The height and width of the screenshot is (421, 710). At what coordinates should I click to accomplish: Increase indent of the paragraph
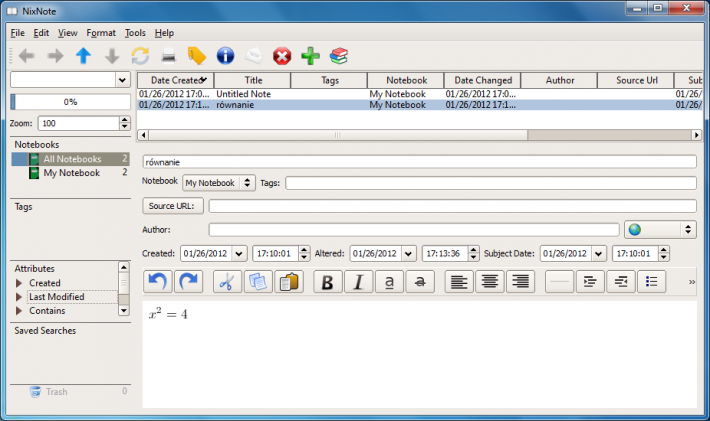[590, 282]
